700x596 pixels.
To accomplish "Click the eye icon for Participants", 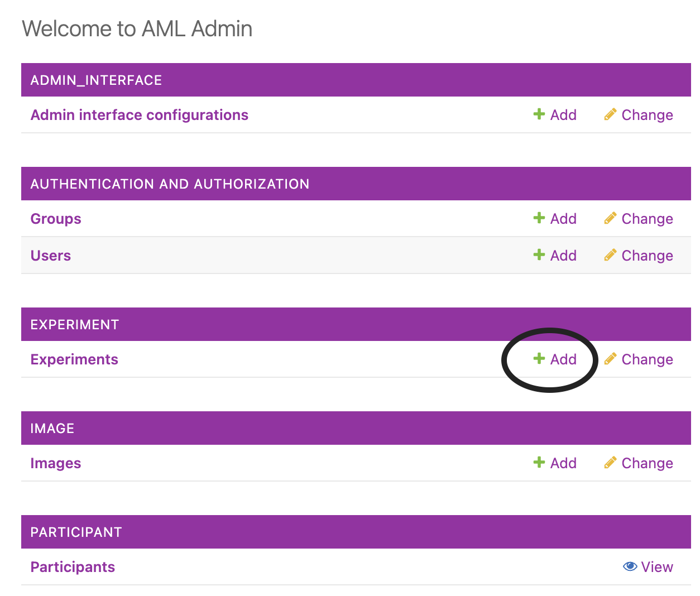I will [x=630, y=566].
